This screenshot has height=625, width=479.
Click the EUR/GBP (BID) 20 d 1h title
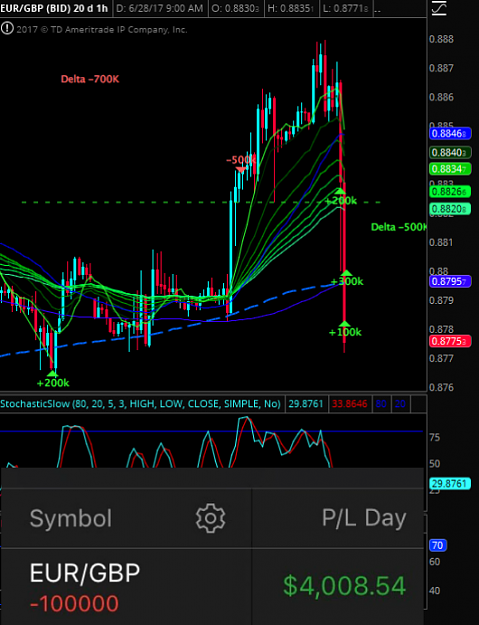54,8
